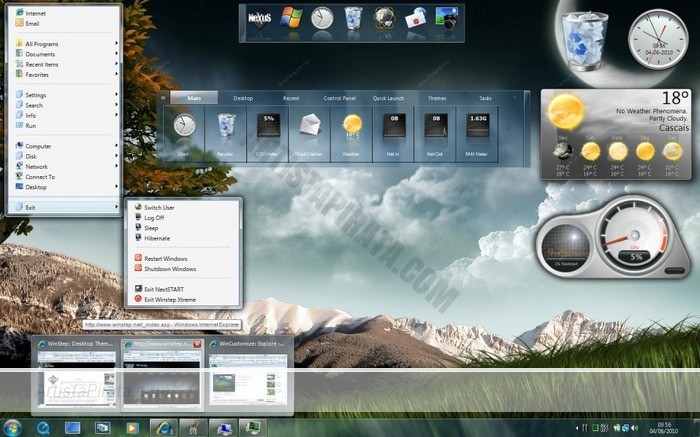Choose Switch User in the Exit submenu
Viewport: 700px width, 437px height.
(184, 208)
